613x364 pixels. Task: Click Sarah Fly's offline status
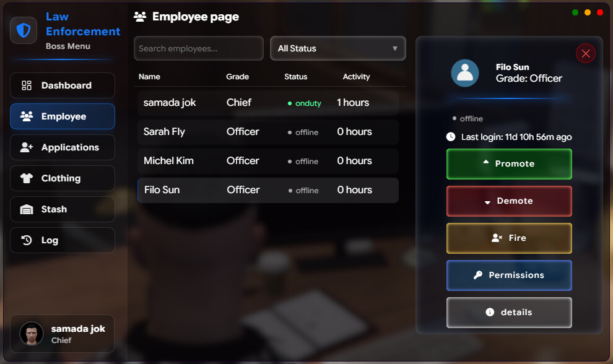click(303, 132)
